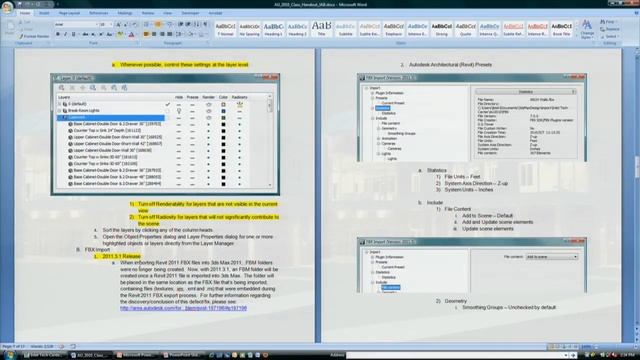Viewport: 640px width, 360px height.
Task: Justify the paragraph text
Action: [x=170, y=34]
